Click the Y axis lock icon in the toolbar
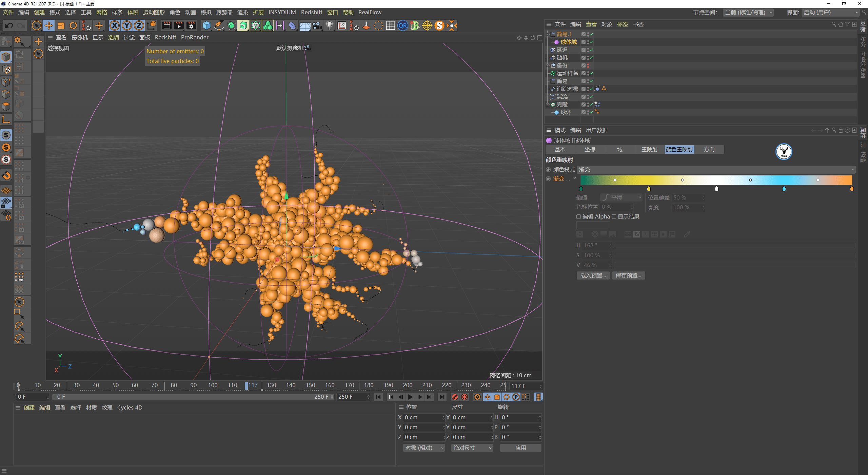The height and width of the screenshot is (475, 868). point(127,25)
